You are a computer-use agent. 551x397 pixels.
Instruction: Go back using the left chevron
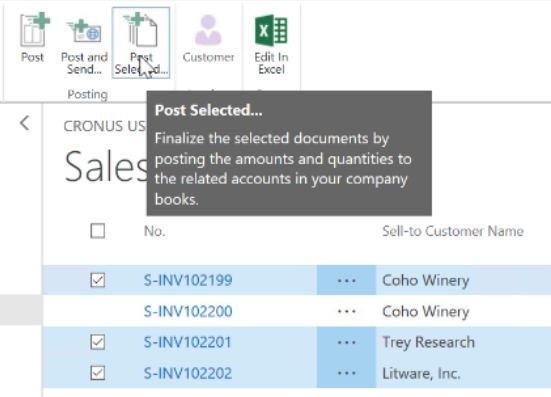25,123
